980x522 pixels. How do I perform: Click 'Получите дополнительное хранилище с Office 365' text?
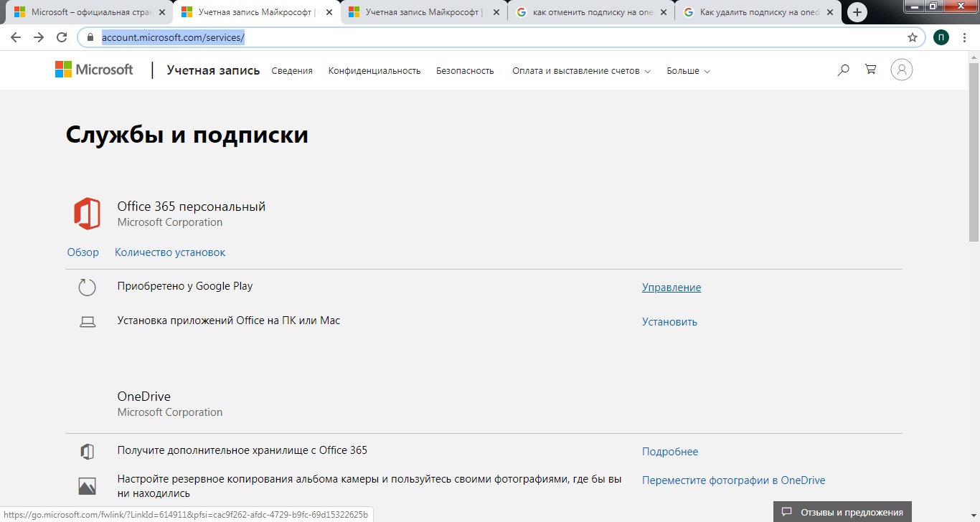(242, 450)
